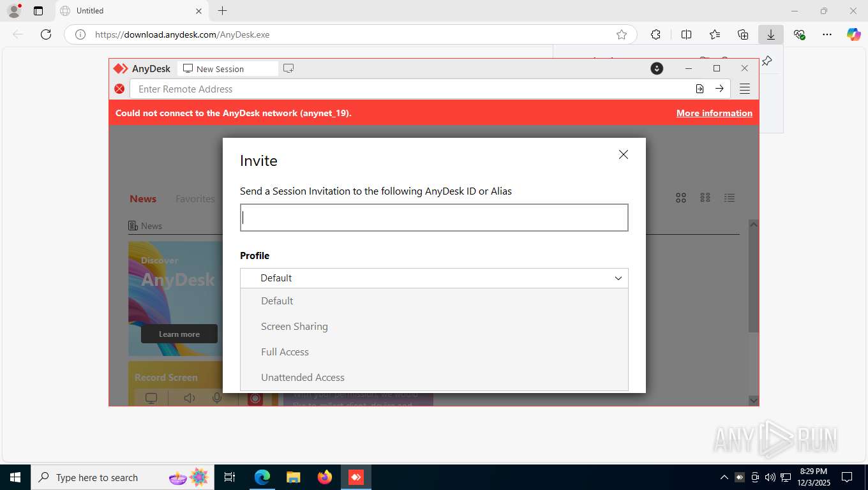Open browser collections icon
The height and width of the screenshot is (490, 868).
(x=743, y=34)
